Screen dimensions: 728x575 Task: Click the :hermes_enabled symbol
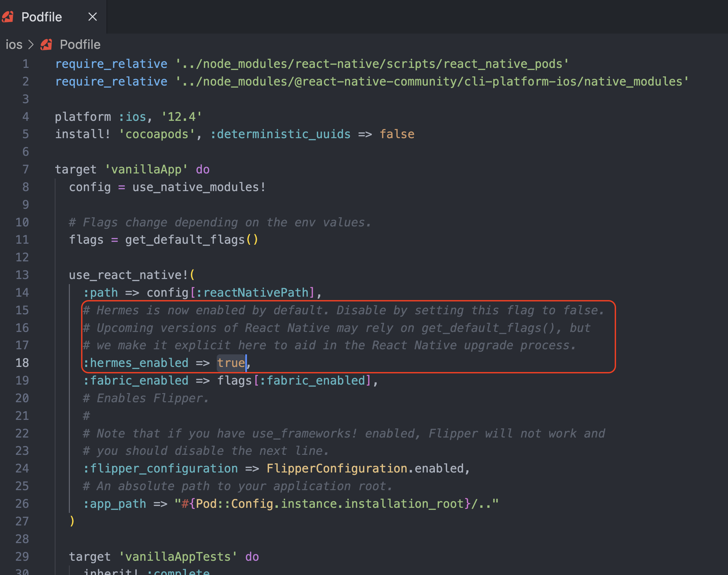pyautogui.click(x=136, y=363)
